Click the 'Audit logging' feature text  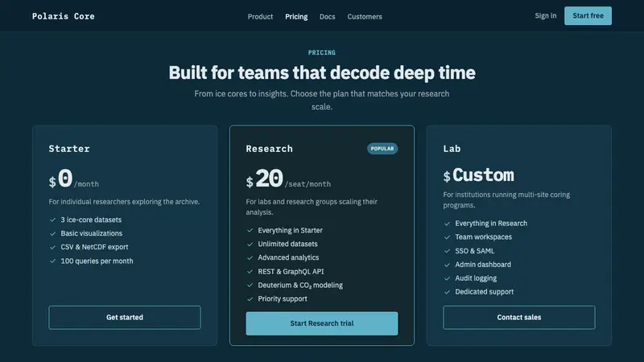[476, 278]
